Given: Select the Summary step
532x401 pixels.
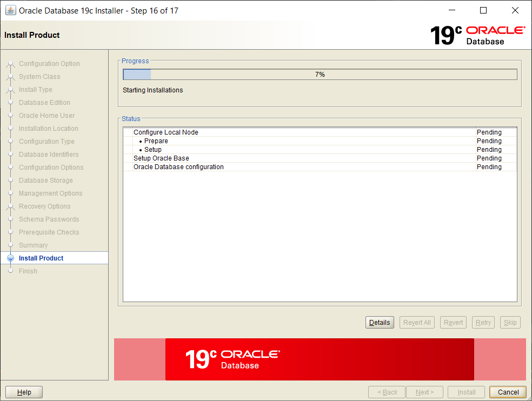Looking at the screenshot, I should (x=33, y=245).
